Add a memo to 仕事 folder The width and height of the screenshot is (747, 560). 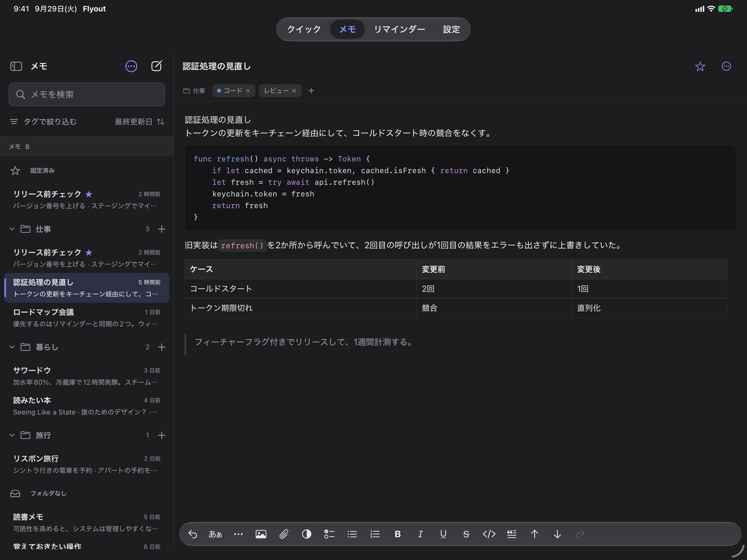click(162, 229)
